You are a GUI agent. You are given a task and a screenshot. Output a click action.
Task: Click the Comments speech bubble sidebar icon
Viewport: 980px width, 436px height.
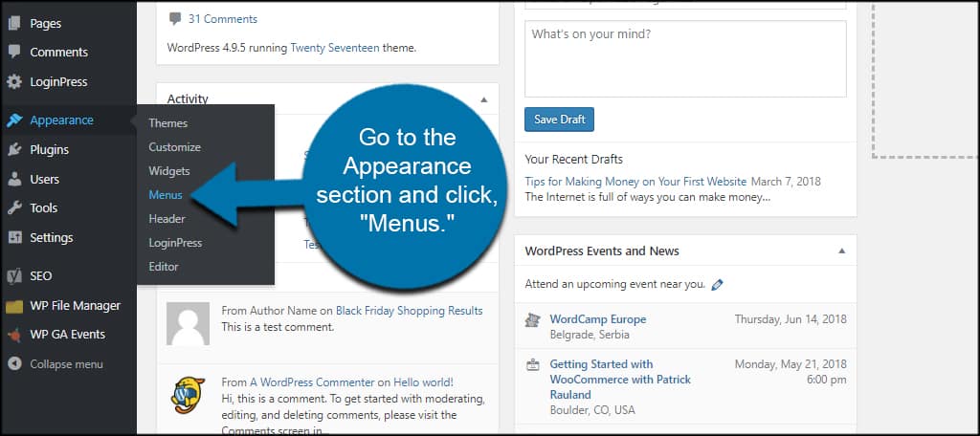14,52
